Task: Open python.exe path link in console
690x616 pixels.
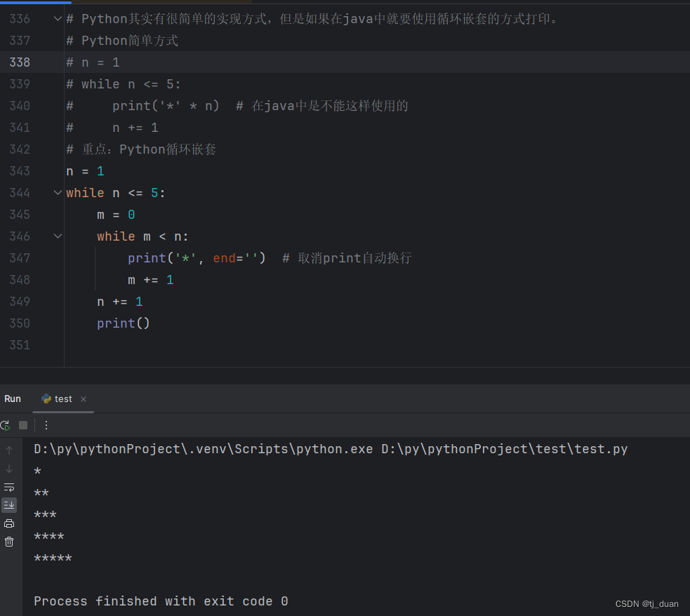Action: [204, 449]
